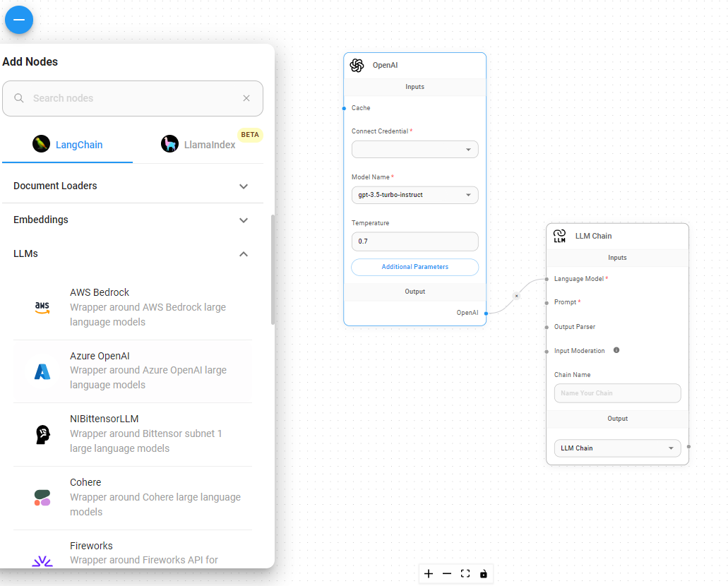728x586 pixels.
Task: Click the Azure OpenAI logo icon
Action: tap(42, 371)
